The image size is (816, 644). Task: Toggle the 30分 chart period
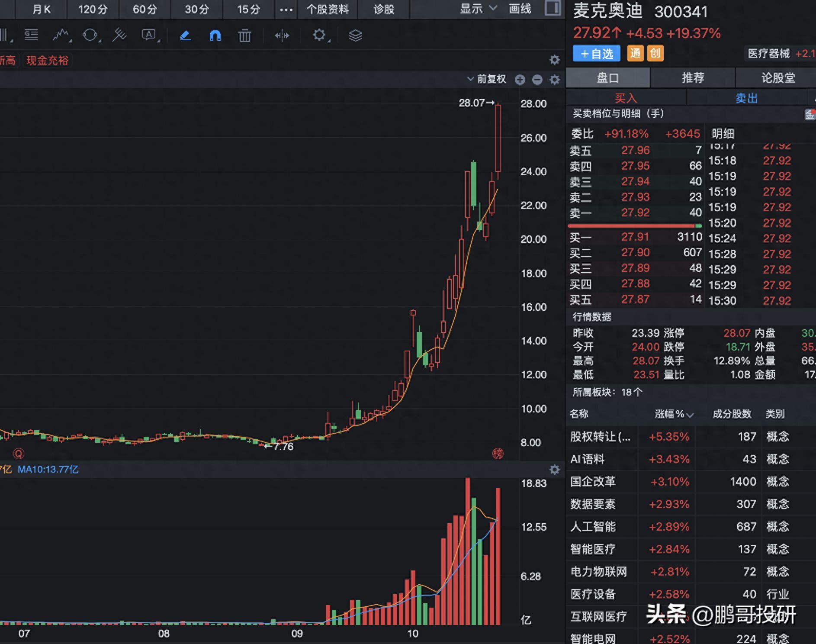197,9
